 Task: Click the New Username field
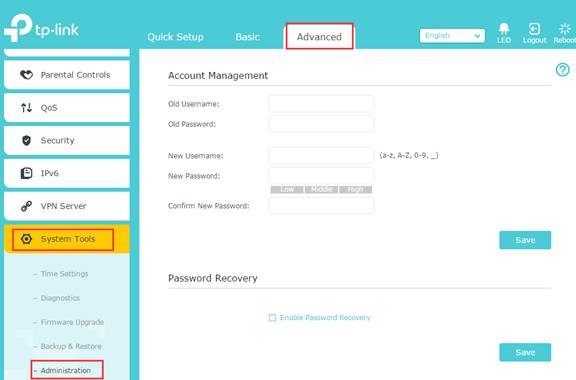click(x=321, y=155)
